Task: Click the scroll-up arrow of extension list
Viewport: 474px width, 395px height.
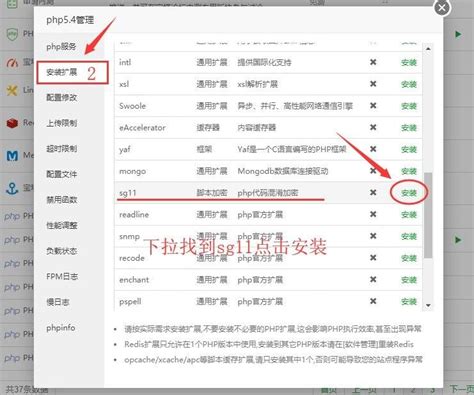Action: pos(428,49)
